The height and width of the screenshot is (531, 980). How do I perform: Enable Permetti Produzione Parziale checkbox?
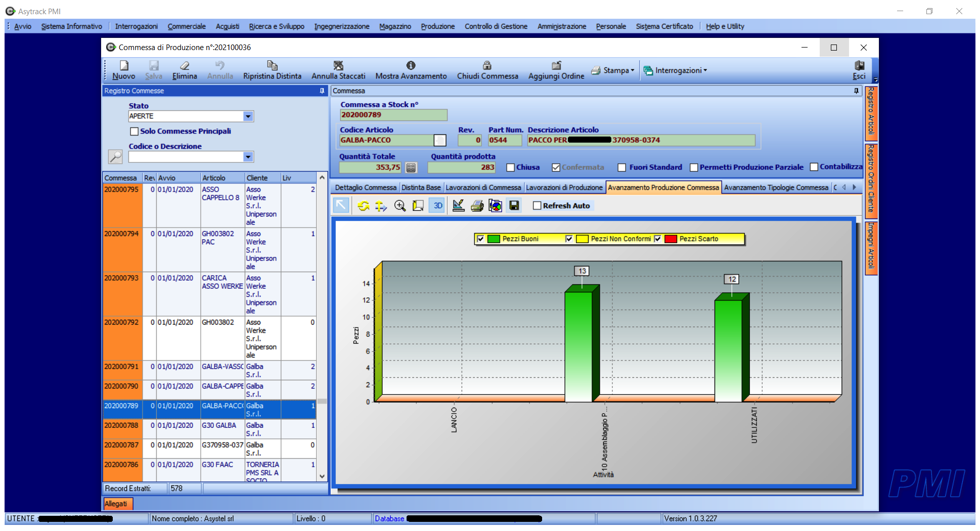point(694,167)
